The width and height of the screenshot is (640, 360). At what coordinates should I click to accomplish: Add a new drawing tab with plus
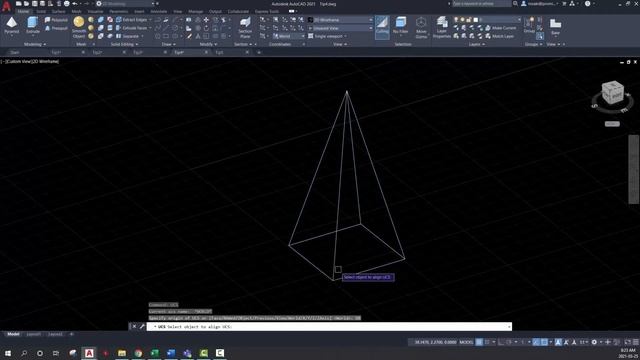pyautogui.click(x=259, y=52)
